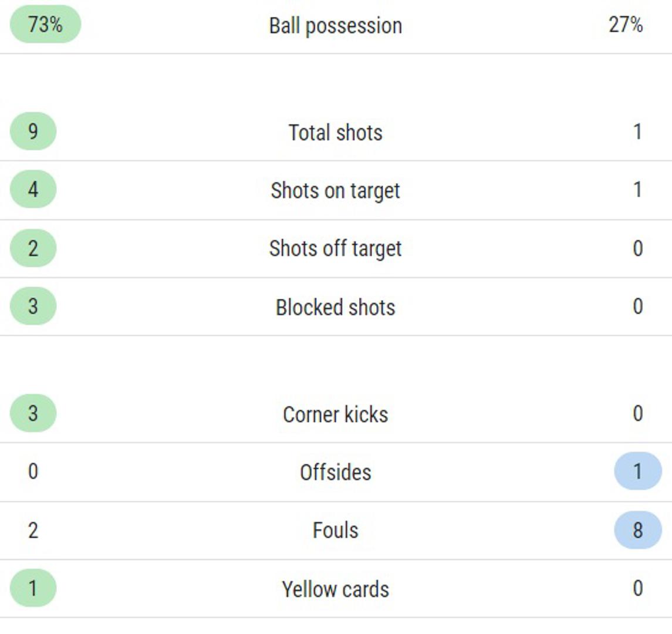Image resolution: width=672 pixels, height=634 pixels.
Task: Select the Ball possession label
Action: 335,26
